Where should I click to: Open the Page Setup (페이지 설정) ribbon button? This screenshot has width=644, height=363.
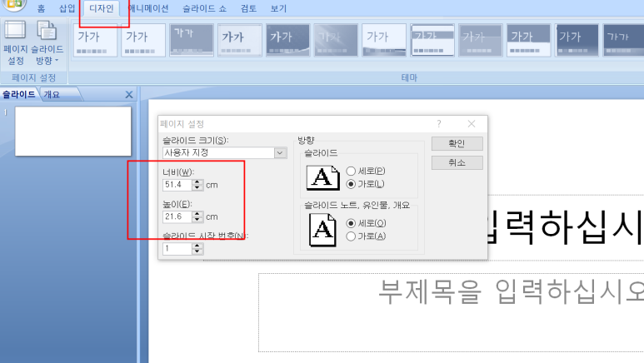coord(15,43)
